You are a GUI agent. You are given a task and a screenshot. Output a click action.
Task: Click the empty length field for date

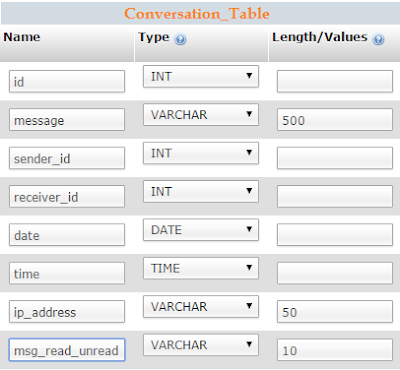point(335,235)
